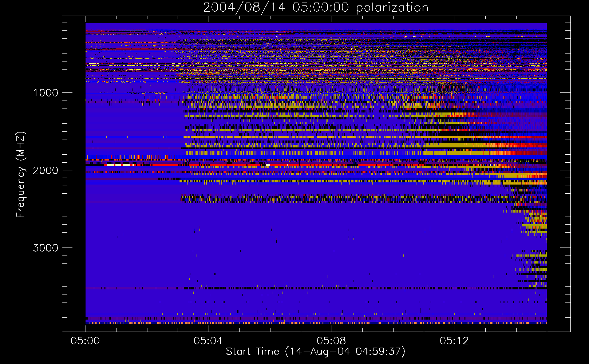Click the '05:00' time tick label

[x=86, y=341]
